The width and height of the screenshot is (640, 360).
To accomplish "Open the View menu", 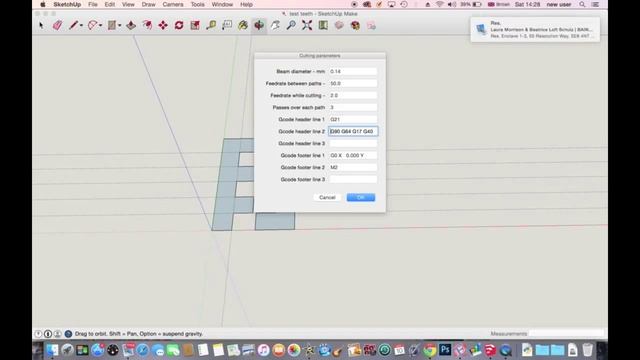I will 128,4.
